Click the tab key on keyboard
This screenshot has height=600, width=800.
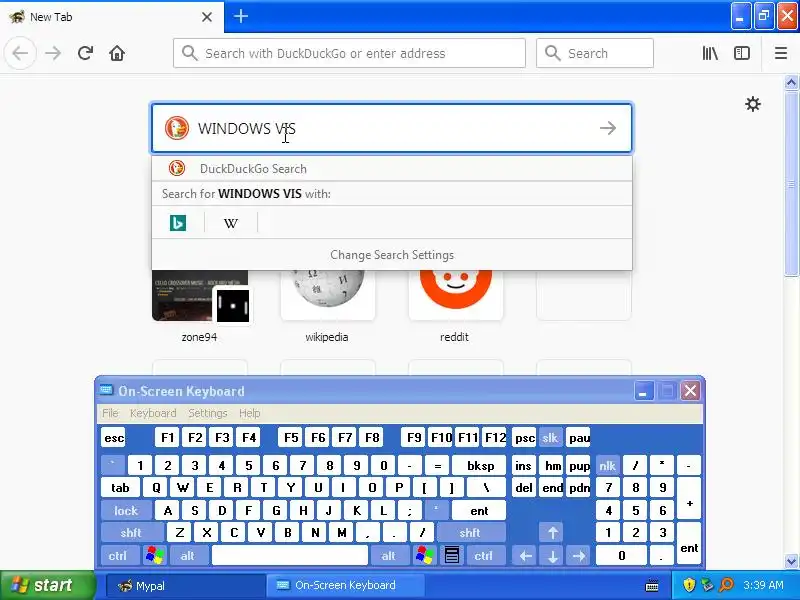[x=120, y=488]
